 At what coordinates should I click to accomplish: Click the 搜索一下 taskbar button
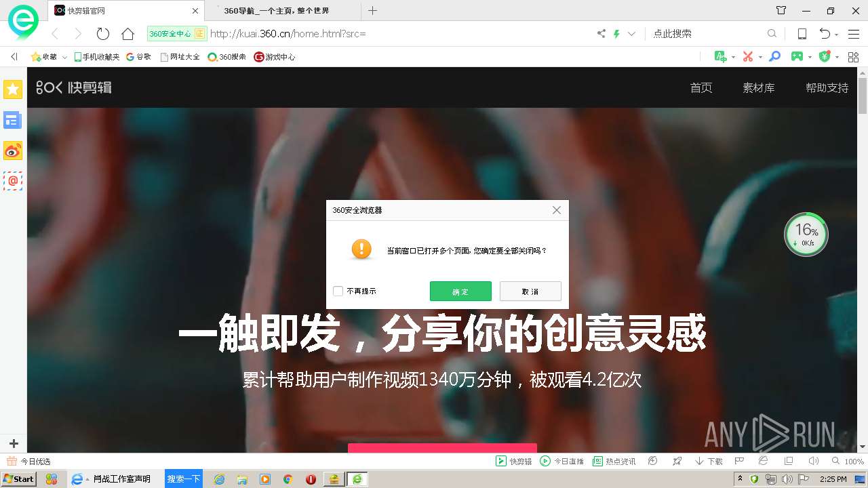pos(184,479)
